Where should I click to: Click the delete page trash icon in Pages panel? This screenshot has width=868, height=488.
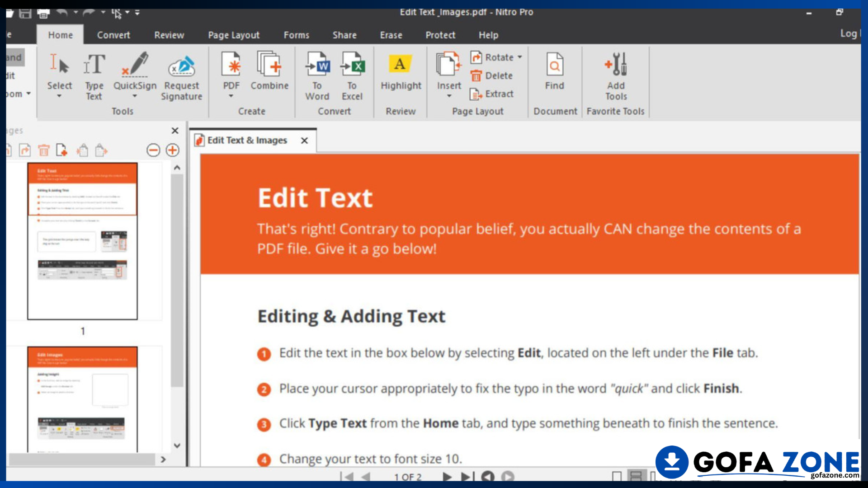(43, 150)
